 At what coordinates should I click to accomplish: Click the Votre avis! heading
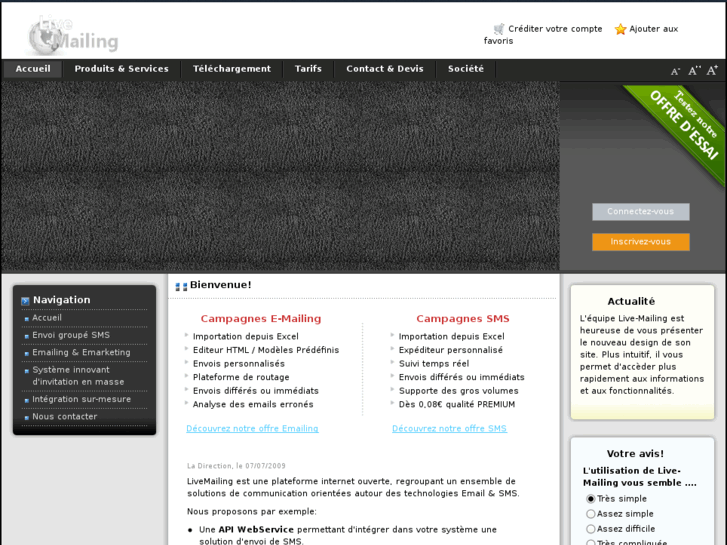point(635,454)
